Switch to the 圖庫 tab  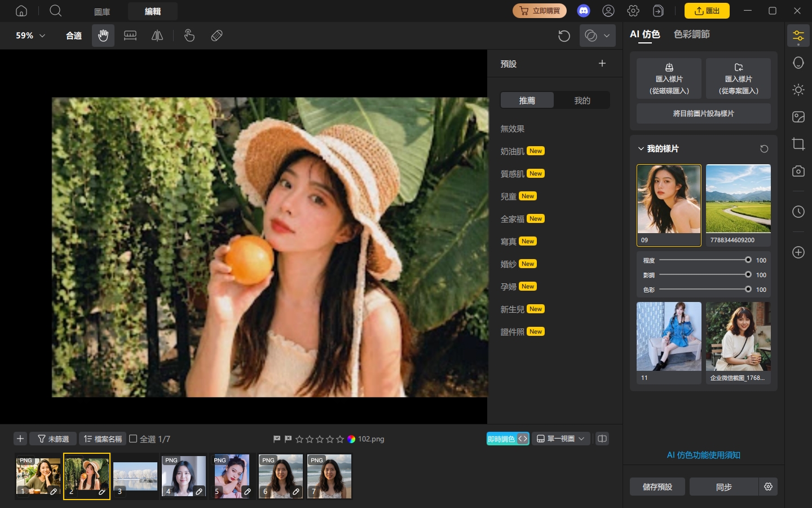tap(102, 11)
